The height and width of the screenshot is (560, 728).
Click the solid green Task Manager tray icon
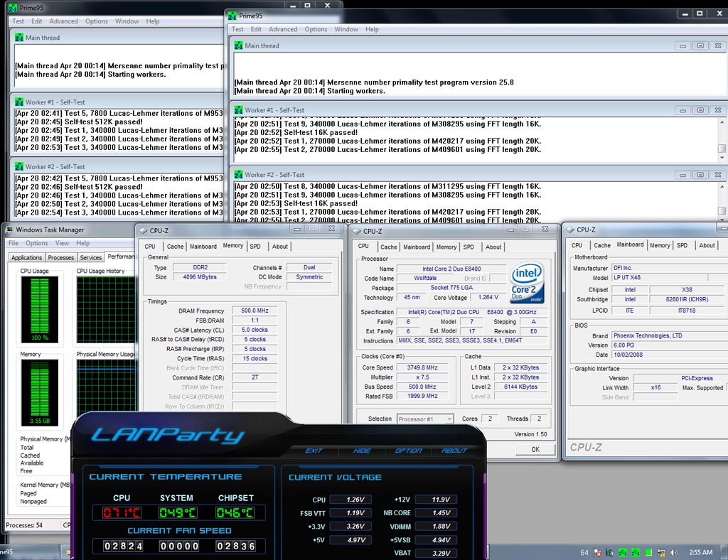coord(648,553)
